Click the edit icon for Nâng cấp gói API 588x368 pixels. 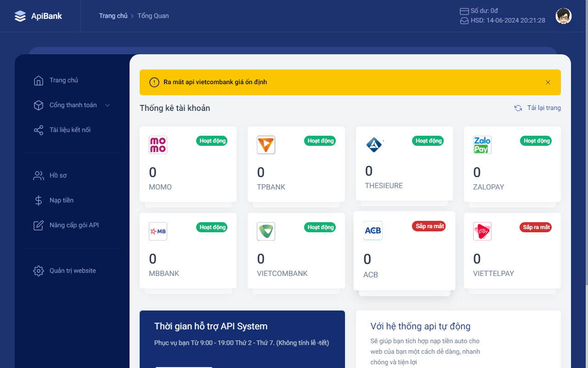click(x=39, y=225)
